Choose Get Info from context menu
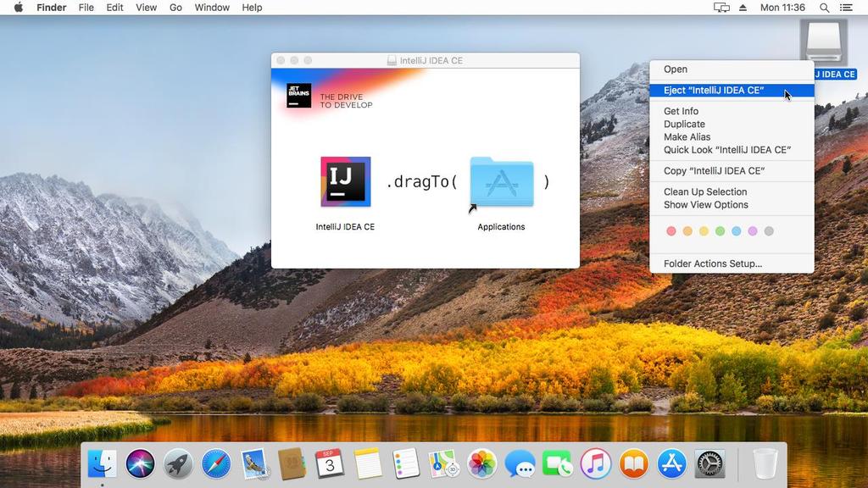 (732, 111)
